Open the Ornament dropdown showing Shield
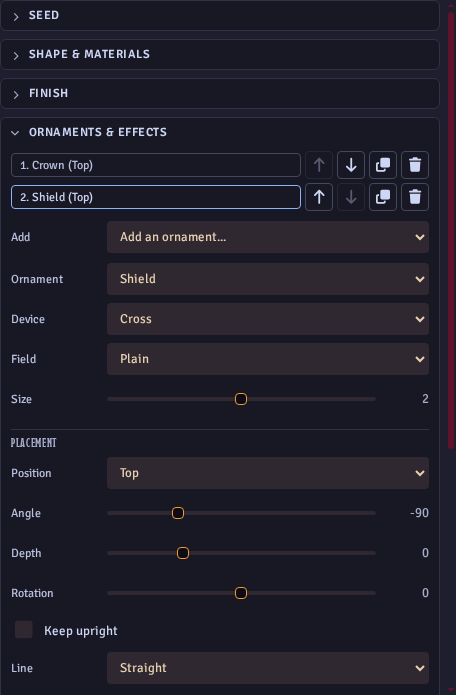Image resolution: width=456 pixels, height=695 pixels. (268, 279)
